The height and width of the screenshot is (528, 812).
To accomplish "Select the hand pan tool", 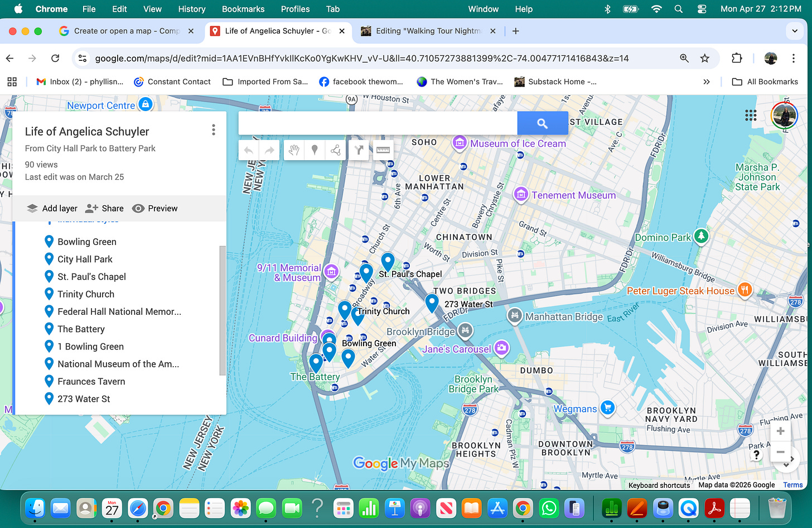I will [x=294, y=150].
